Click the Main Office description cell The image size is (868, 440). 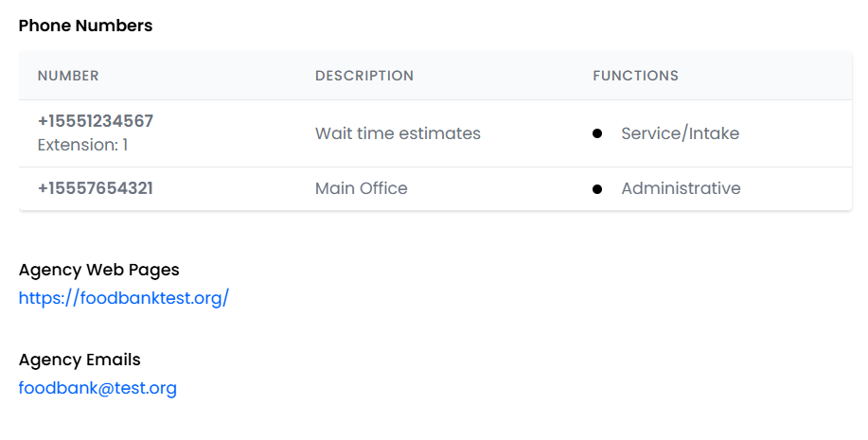click(361, 188)
